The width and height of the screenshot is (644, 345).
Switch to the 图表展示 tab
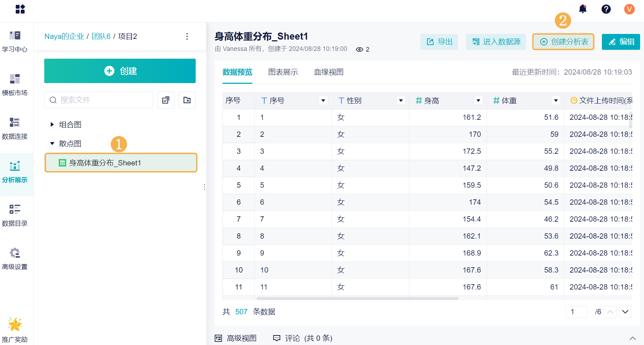283,72
